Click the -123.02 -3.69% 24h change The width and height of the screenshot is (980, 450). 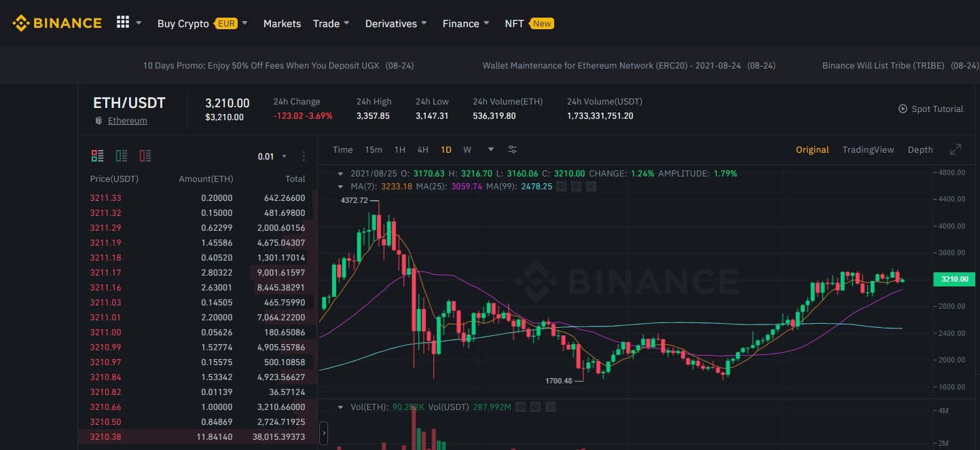tap(303, 116)
